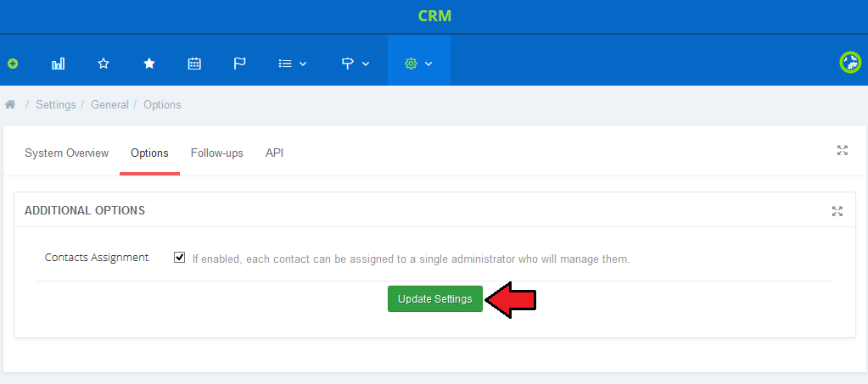Click the Options breadcrumb
This screenshot has height=384, width=868.
162,104
